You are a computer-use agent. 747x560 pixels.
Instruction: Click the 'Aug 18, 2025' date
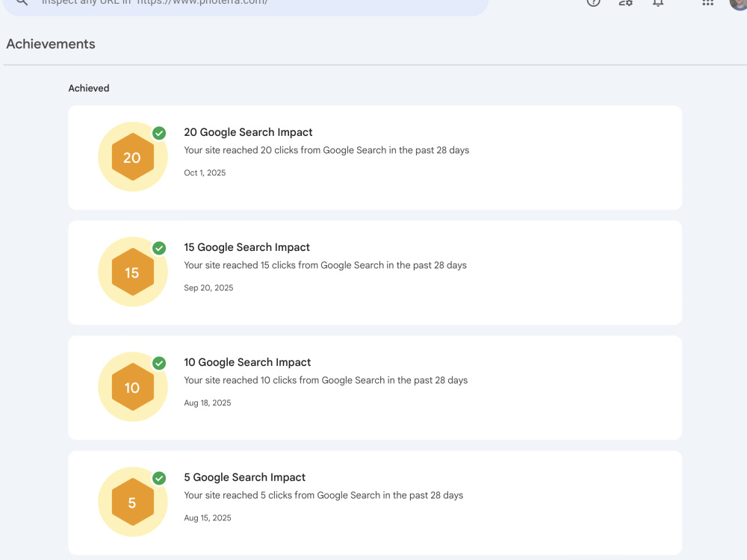click(207, 403)
